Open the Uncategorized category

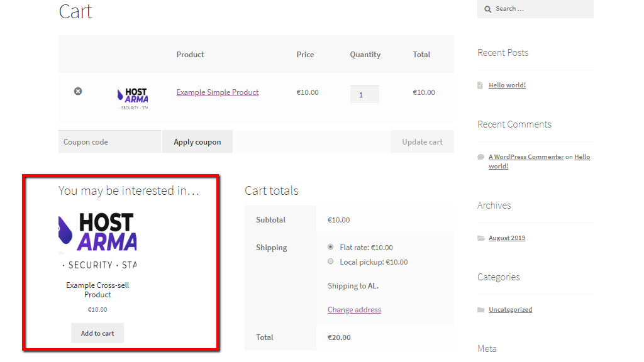pyautogui.click(x=511, y=309)
